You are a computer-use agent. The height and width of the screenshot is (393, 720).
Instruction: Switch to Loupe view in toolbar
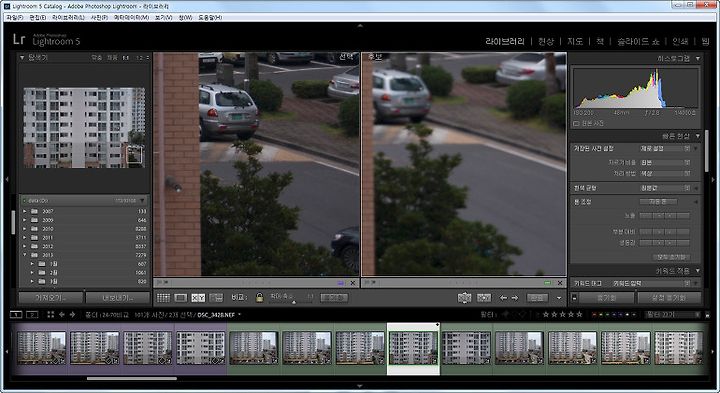[181, 298]
